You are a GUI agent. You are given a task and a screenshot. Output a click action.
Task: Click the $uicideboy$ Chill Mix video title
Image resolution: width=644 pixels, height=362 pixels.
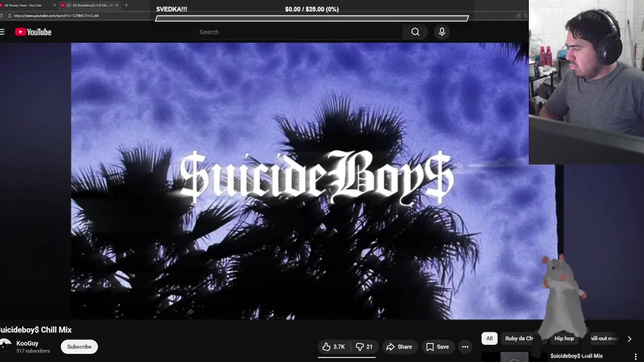[x=36, y=330]
